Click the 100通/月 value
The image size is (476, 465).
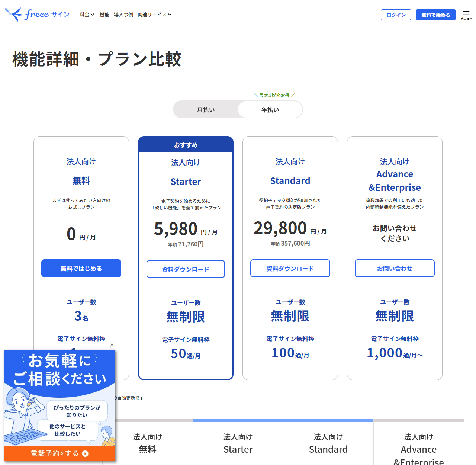click(290, 353)
